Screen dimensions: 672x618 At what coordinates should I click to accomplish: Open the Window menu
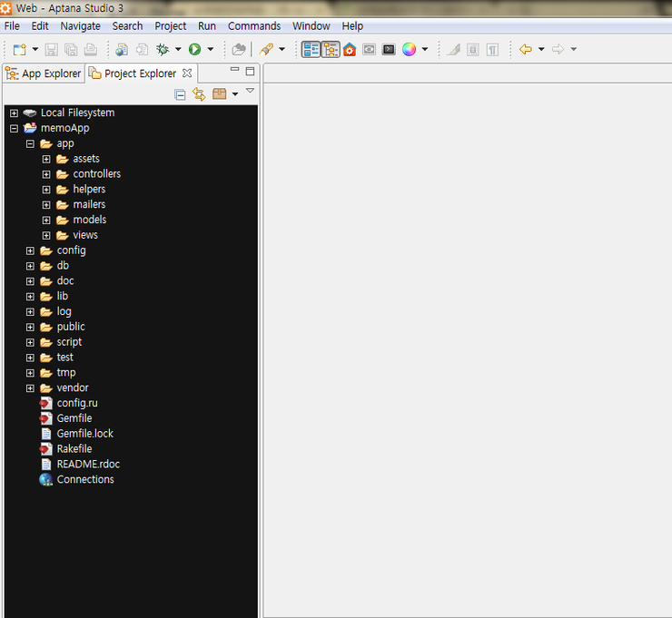pyautogui.click(x=311, y=26)
